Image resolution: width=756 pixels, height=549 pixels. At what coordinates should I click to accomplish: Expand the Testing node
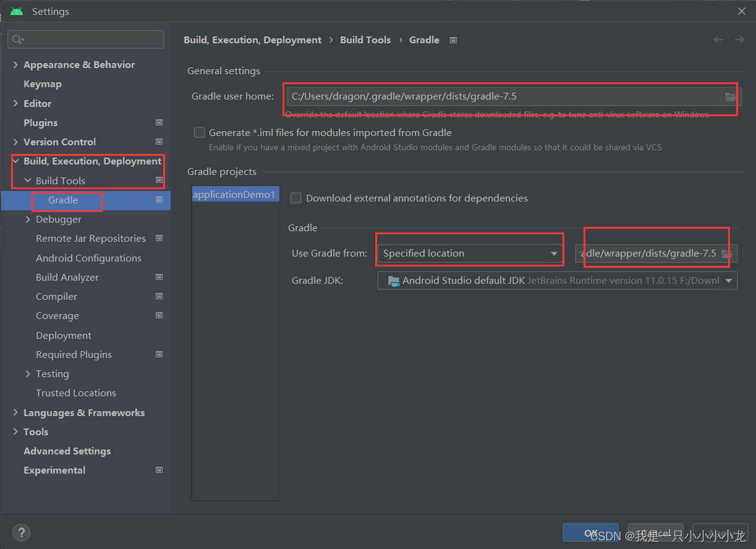pos(28,373)
